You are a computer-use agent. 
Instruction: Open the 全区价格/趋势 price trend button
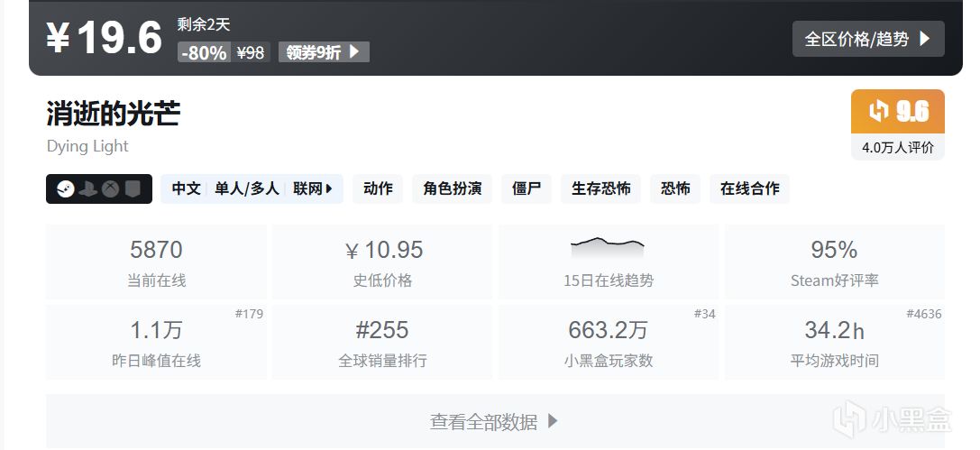pyautogui.click(x=868, y=39)
